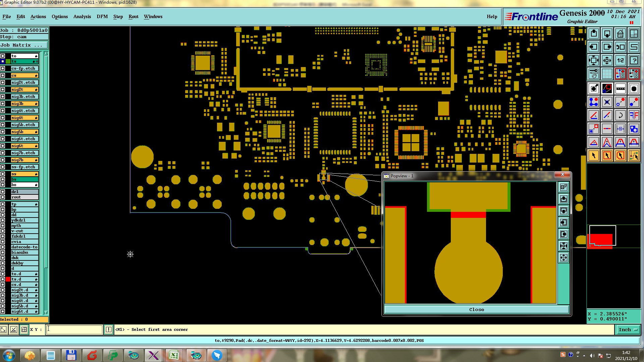Click the 1:2 zoom scale icon
Viewport: 644px width, 362px height.
621,60
